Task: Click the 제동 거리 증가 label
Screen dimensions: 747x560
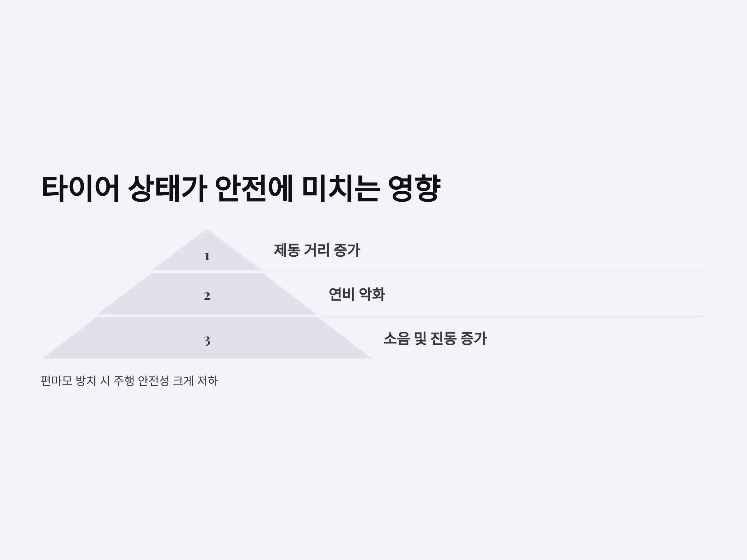Action: coord(317,250)
